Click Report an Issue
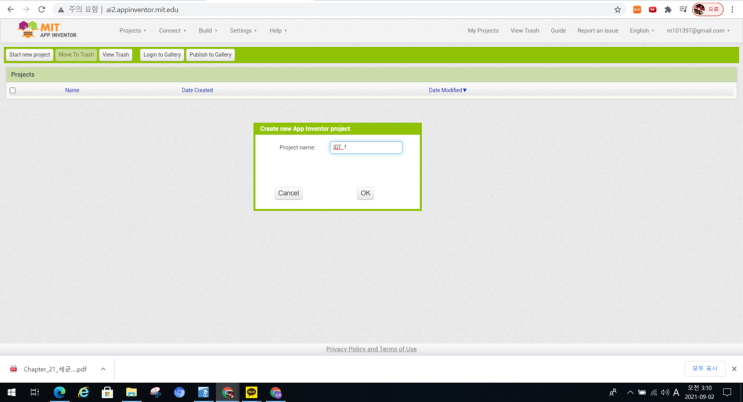The image size is (743, 402). pos(598,30)
